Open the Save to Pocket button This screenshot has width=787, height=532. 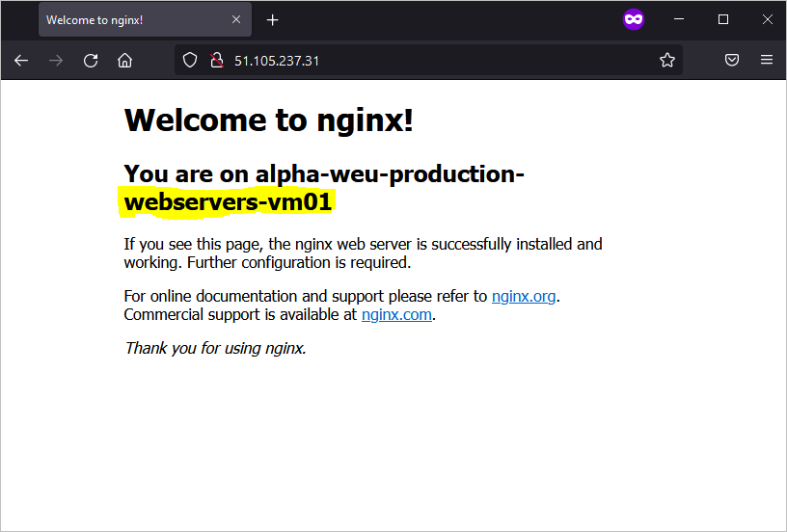tap(732, 60)
